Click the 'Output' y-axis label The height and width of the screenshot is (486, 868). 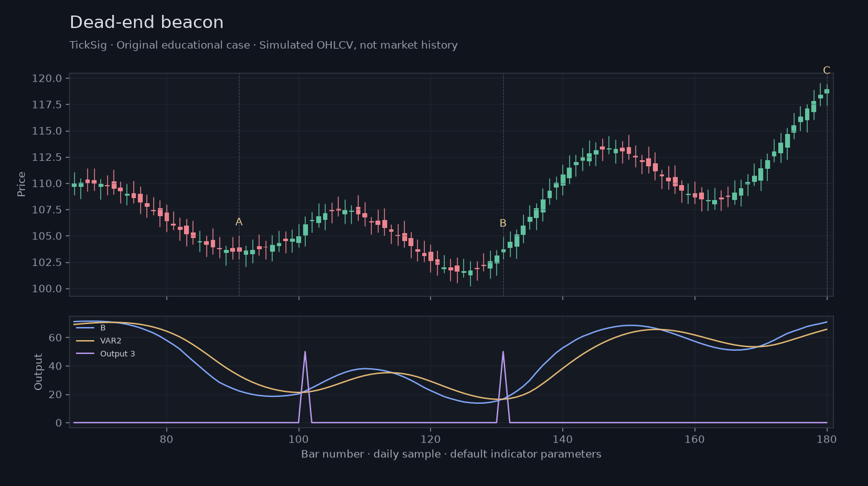(39, 372)
